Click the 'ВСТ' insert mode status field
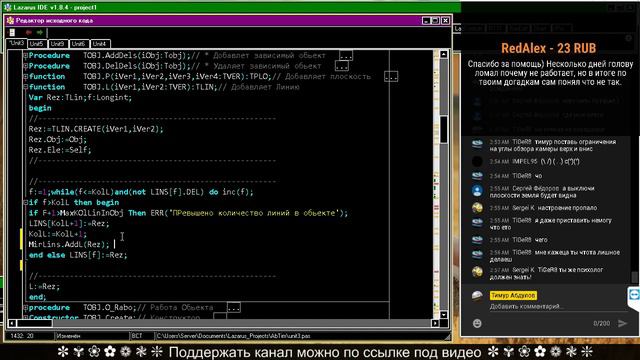The height and width of the screenshot is (360, 640). [142, 336]
